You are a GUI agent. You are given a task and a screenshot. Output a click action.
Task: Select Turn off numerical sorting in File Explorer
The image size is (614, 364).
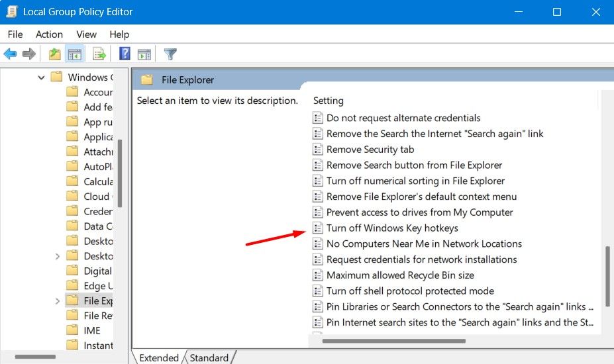coord(415,181)
